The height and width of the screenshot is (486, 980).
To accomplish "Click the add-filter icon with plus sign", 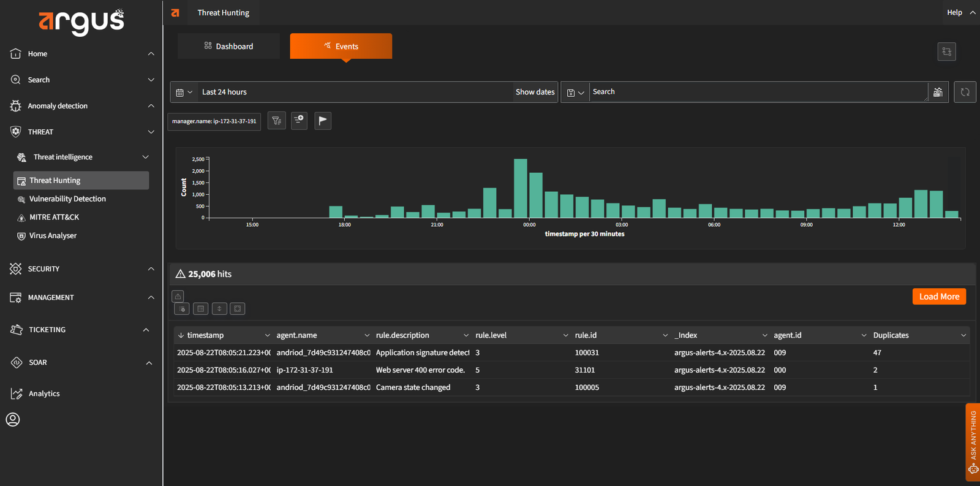I will coord(300,121).
